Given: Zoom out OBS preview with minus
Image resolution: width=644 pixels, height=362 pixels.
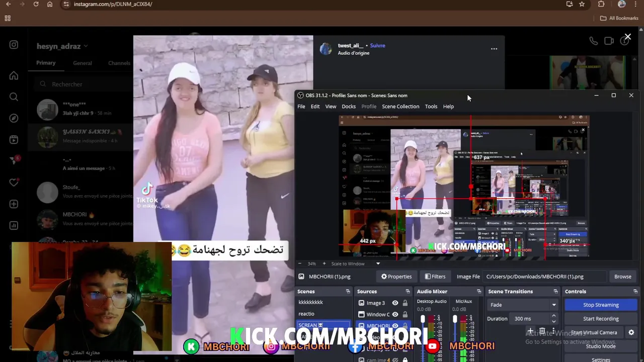Looking at the screenshot, I should (x=300, y=263).
